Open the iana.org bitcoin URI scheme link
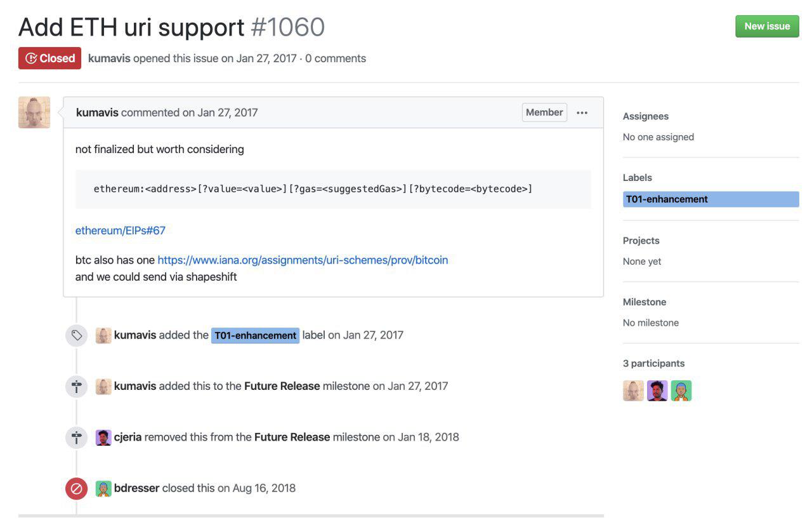This screenshot has height=527, width=812. (x=303, y=260)
